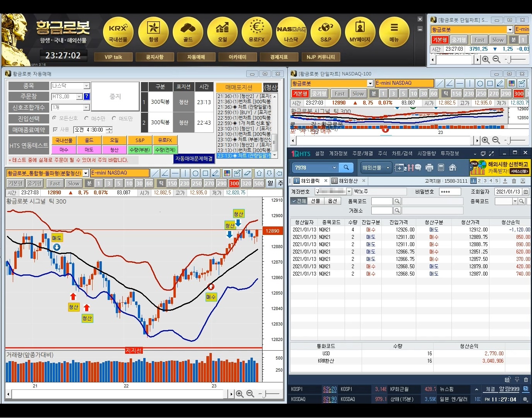
Task: Click the 중지 stop button
Action: click(x=115, y=96)
